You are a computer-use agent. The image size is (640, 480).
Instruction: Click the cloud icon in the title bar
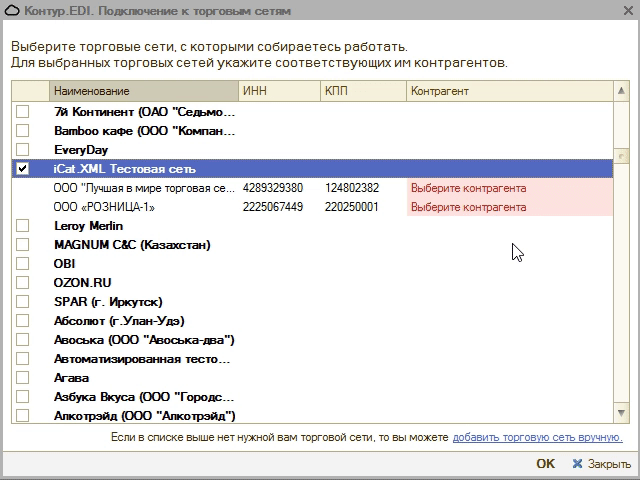tap(12, 11)
